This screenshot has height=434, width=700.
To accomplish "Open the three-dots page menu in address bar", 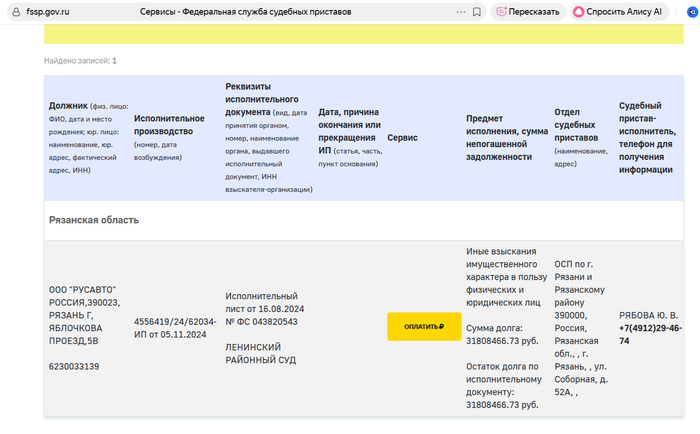I will tap(459, 12).
